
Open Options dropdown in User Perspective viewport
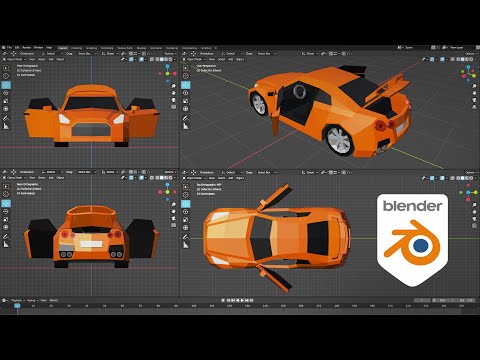(470, 53)
